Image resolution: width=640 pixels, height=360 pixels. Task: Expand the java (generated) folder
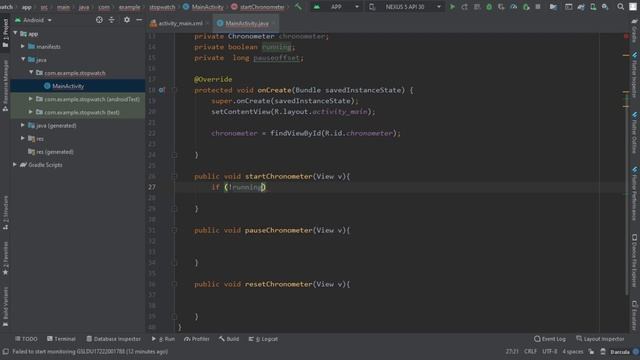tap(23, 125)
